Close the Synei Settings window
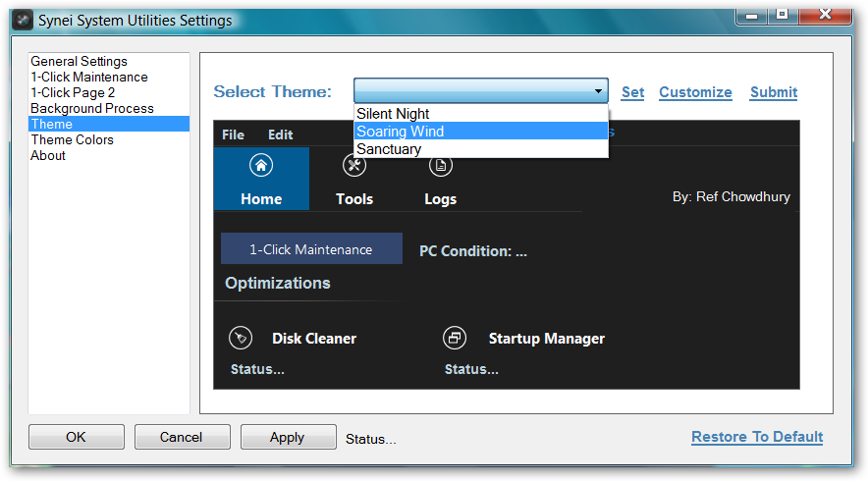This screenshot has width=868, height=481. click(x=825, y=15)
